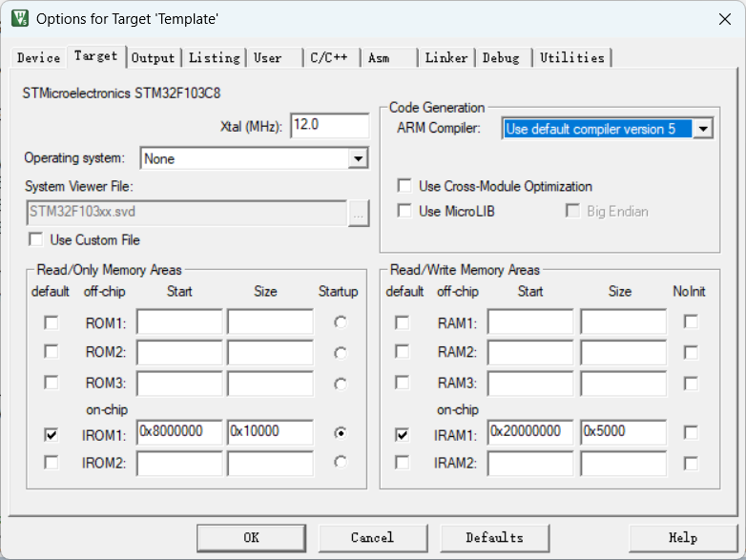Image resolution: width=746 pixels, height=560 pixels.
Task: Select ROM2 Startup radio button
Action: click(x=341, y=353)
